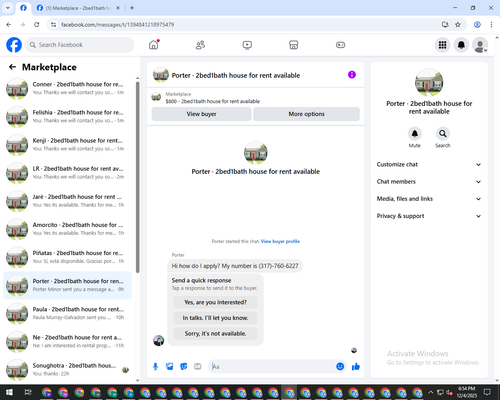Open Jaré's conversation in the list
The height and width of the screenshot is (400, 500).
click(67, 201)
